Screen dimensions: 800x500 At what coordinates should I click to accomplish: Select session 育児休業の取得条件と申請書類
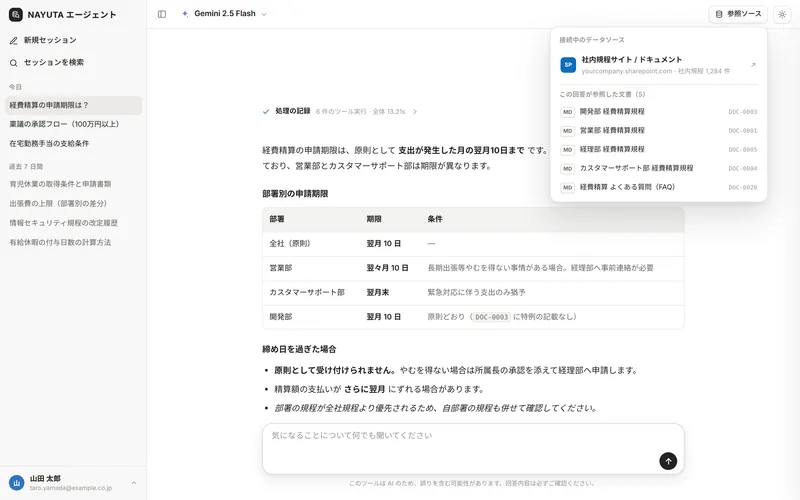(x=74, y=184)
